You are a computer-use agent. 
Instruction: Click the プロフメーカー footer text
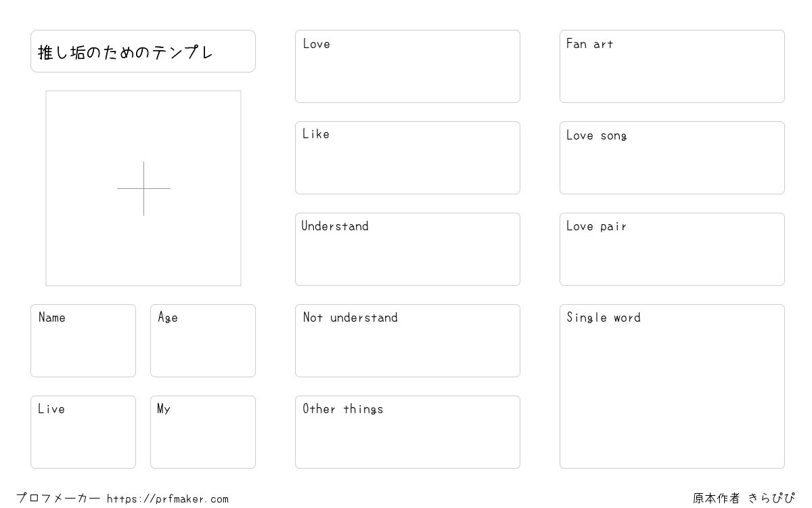58,499
